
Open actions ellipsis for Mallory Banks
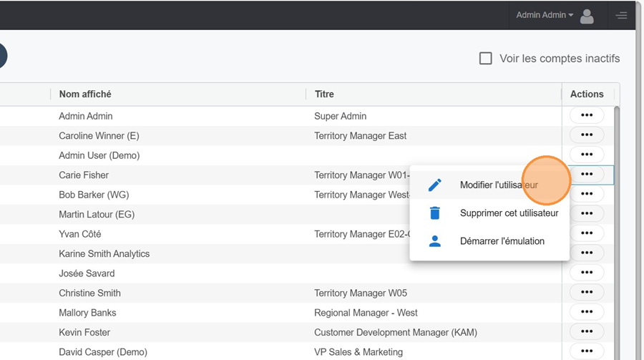[x=587, y=312]
